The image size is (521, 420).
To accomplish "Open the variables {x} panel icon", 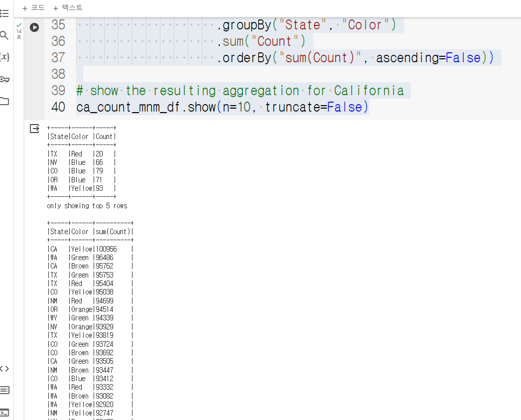I will tap(4, 57).
